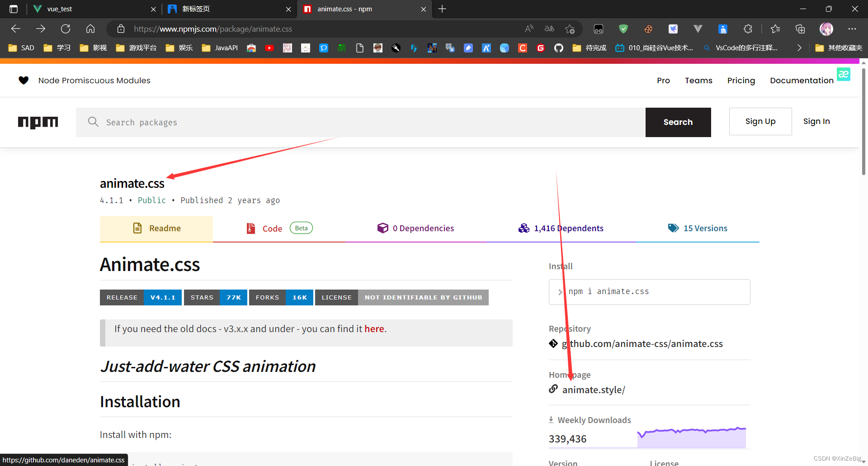Open the Vue devtools extension icon

[x=698, y=29]
